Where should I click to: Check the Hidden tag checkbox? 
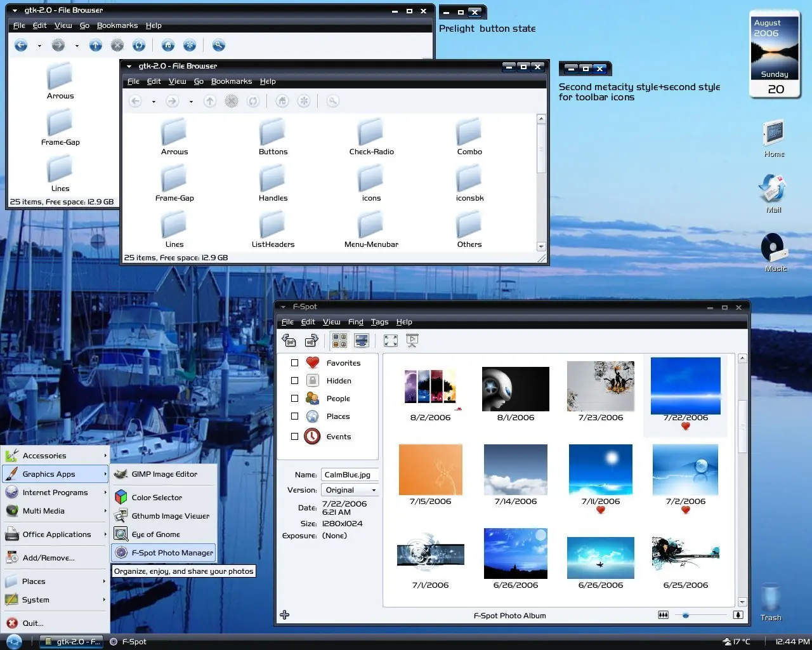294,381
